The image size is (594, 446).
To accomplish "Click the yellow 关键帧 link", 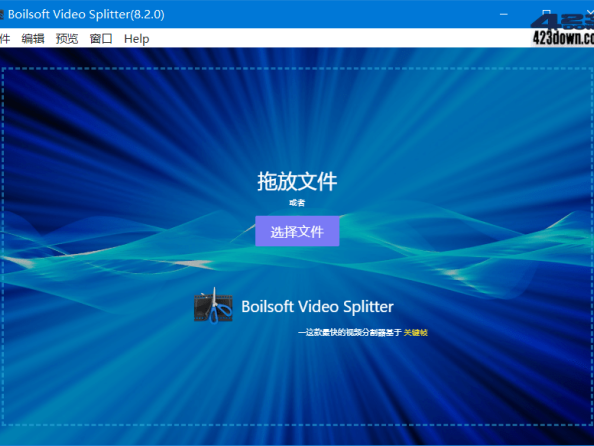I will click(416, 332).
